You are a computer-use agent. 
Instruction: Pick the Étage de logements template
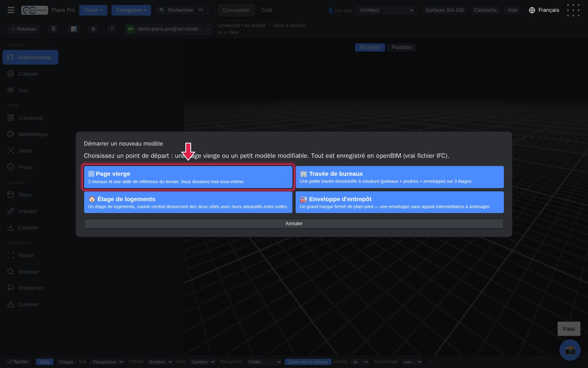coord(188,202)
